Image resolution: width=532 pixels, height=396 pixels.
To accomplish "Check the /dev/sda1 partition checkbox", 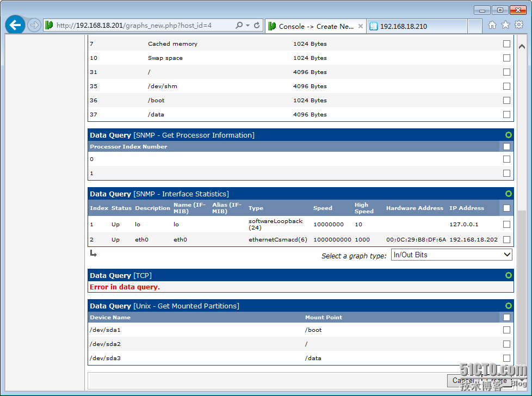I will click(506, 330).
